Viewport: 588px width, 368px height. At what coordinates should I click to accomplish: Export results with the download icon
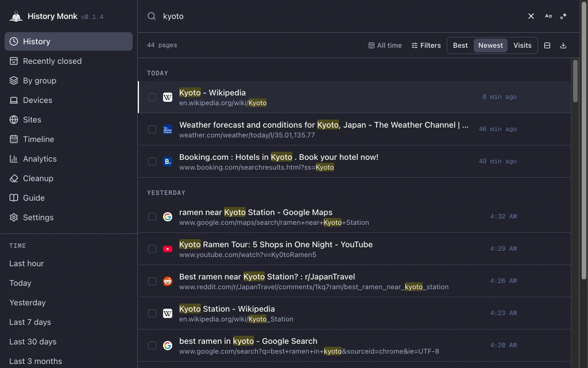563,45
